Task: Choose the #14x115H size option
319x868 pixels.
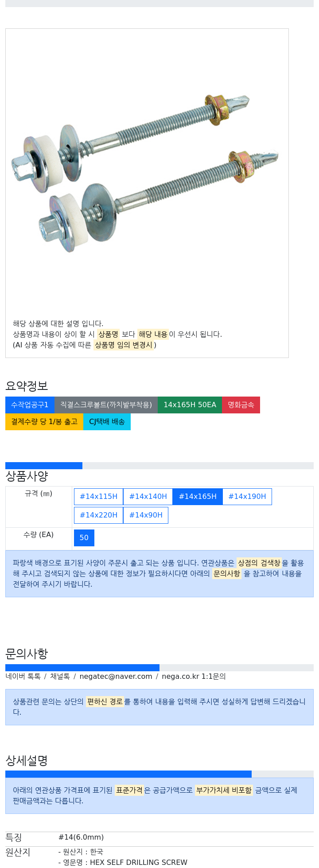Action: point(98,497)
